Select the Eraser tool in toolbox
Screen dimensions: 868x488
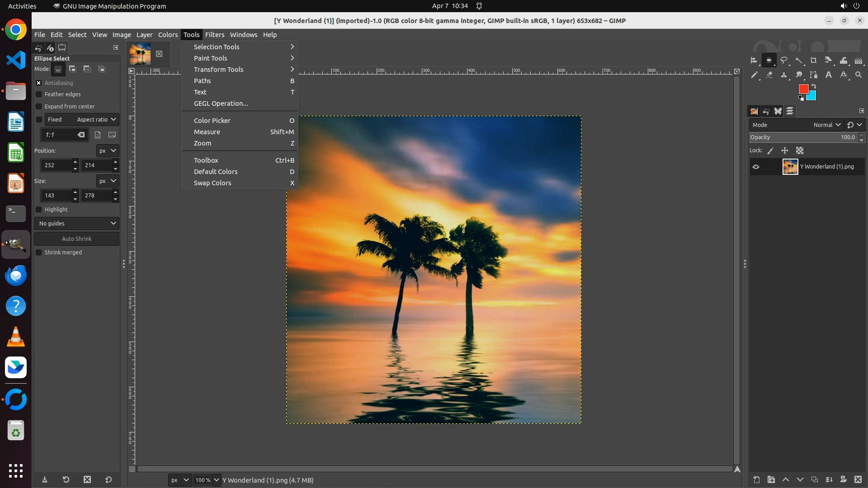769,75
